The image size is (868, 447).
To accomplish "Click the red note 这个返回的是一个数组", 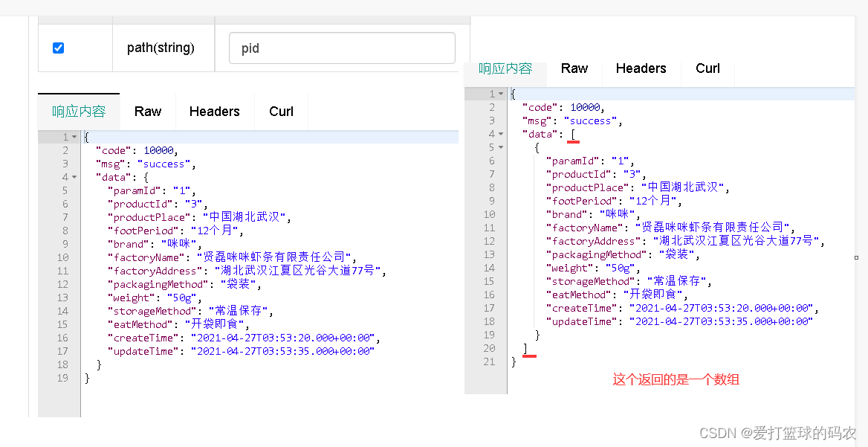I will point(675,379).
